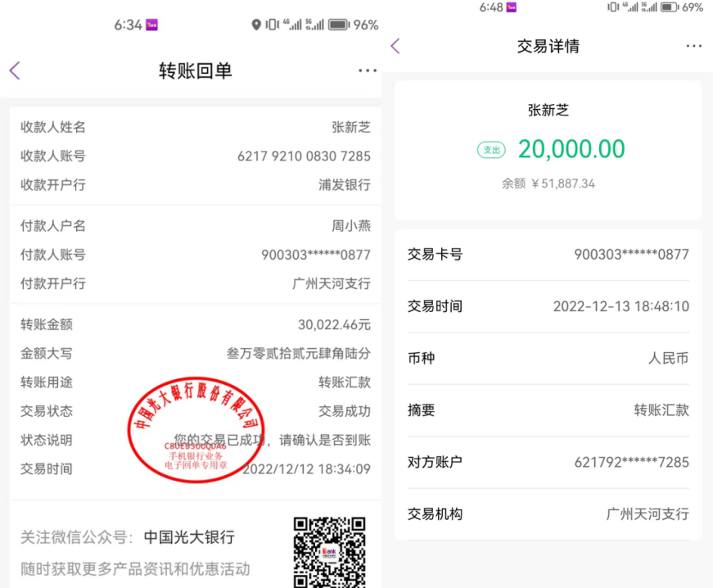Open three-dot menu on 转账回单 page
713x588 pixels.
coord(368,71)
